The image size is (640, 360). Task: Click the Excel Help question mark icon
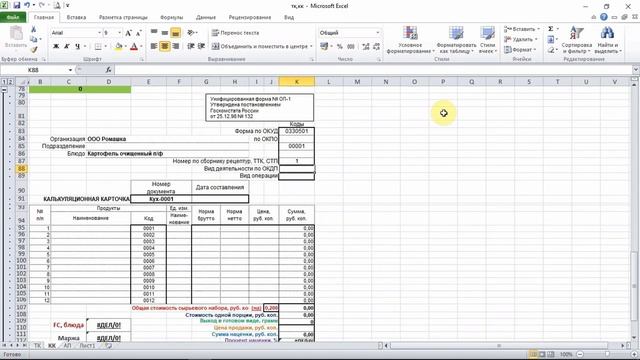[604, 17]
